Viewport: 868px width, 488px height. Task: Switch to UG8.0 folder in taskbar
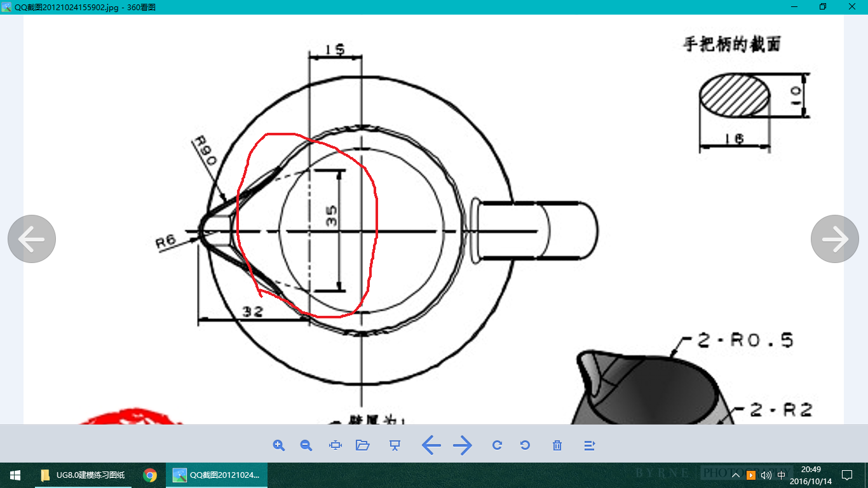click(x=82, y=475)
